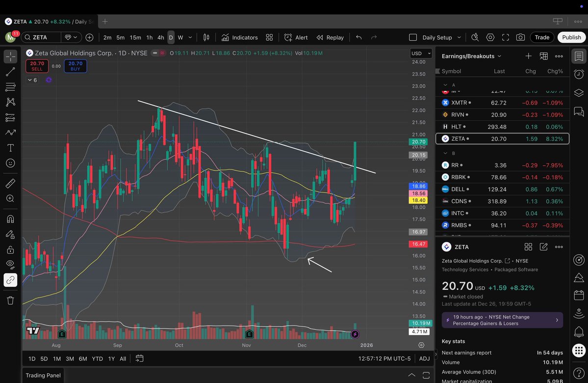Viewport: 588px width, 383px height.
Task: Select the W weekly timeframe
Action: pyautogui.click(x=180, y=37)
